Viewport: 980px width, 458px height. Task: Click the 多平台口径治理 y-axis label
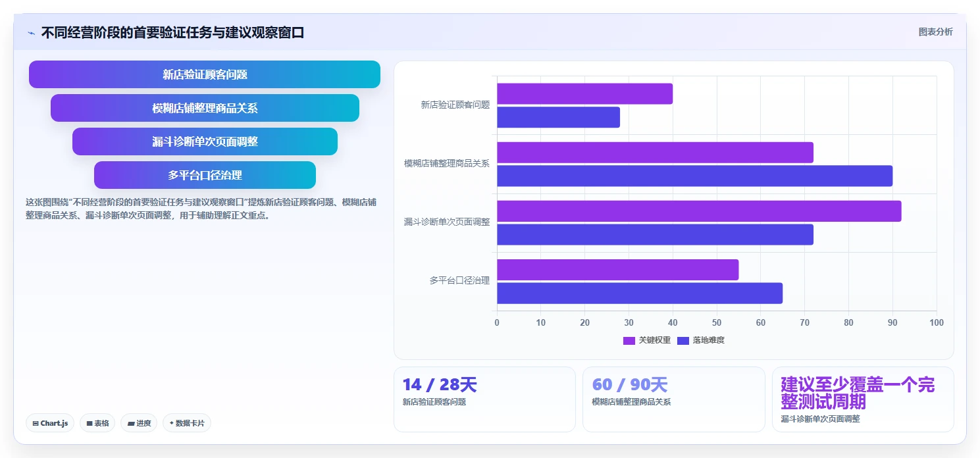459,280
